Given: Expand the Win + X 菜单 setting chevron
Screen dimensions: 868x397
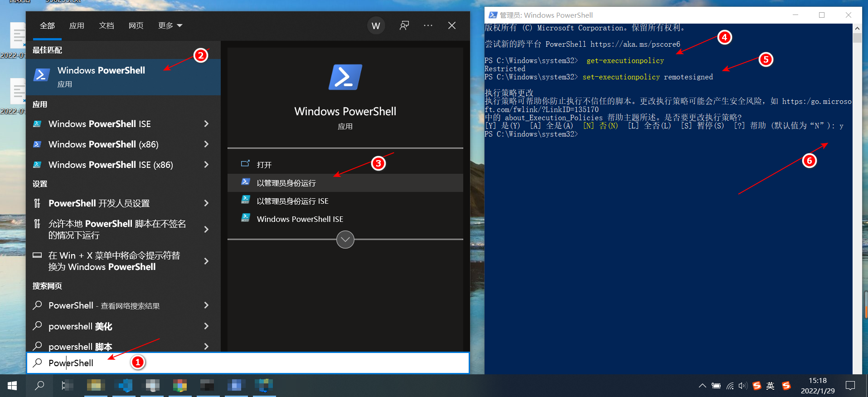Looking at the screenshot, I should point(206,261).
